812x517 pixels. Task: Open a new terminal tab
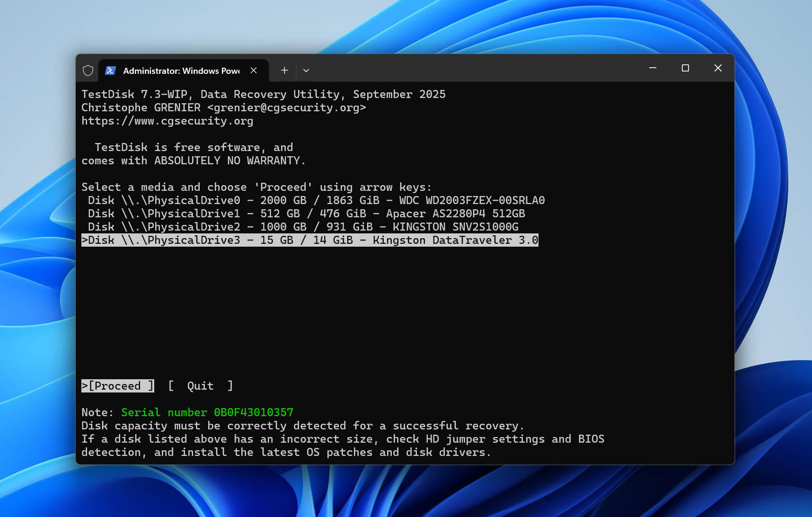(x=284, y=71)
